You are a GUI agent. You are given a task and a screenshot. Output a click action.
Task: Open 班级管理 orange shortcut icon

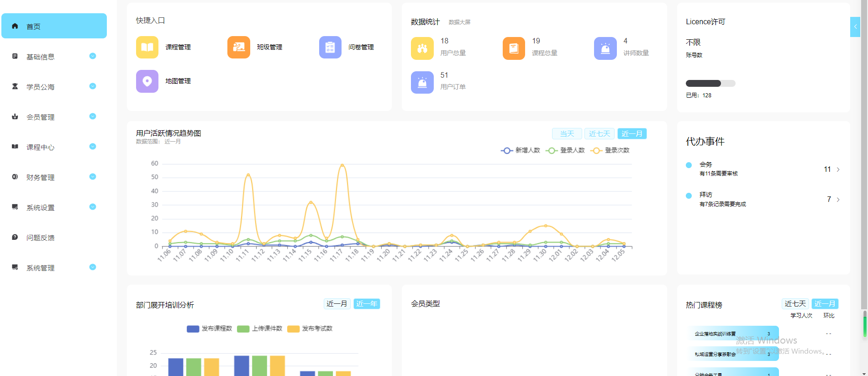pos(239,47)
